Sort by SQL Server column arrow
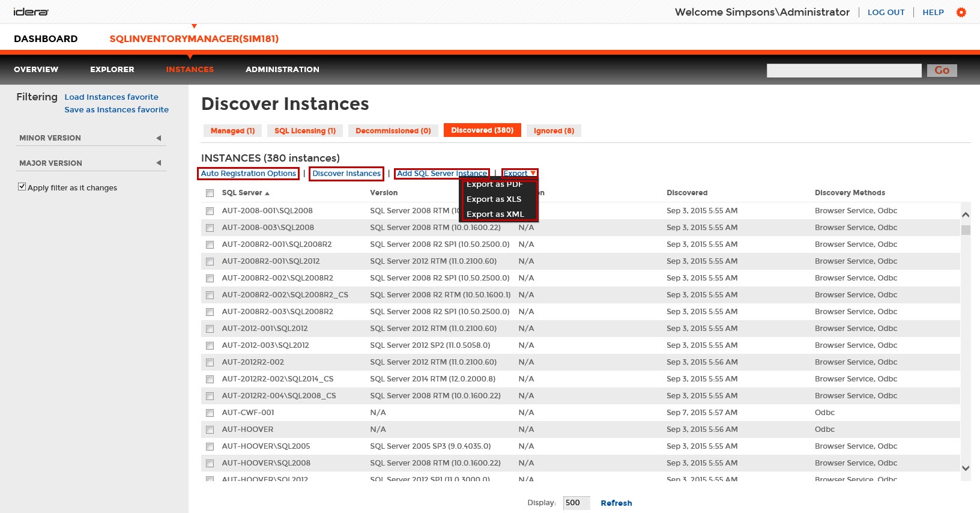 click(267, 193)
